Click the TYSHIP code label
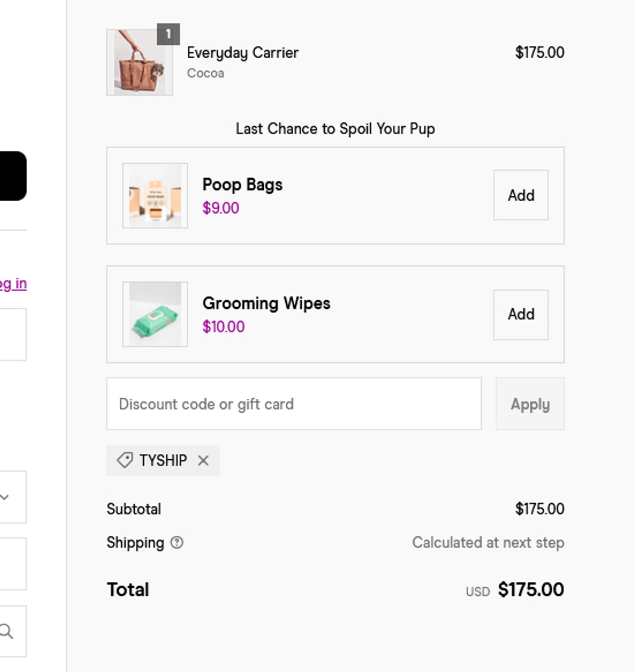 pos(163,461)
